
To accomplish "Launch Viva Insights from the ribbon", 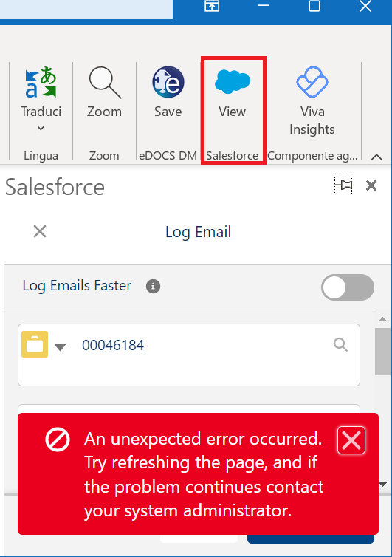I will 312,100.
